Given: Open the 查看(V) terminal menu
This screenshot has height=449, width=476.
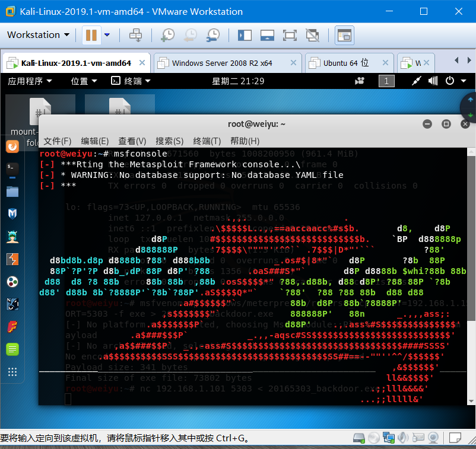Looking at the screenshot, I should 132,141.
